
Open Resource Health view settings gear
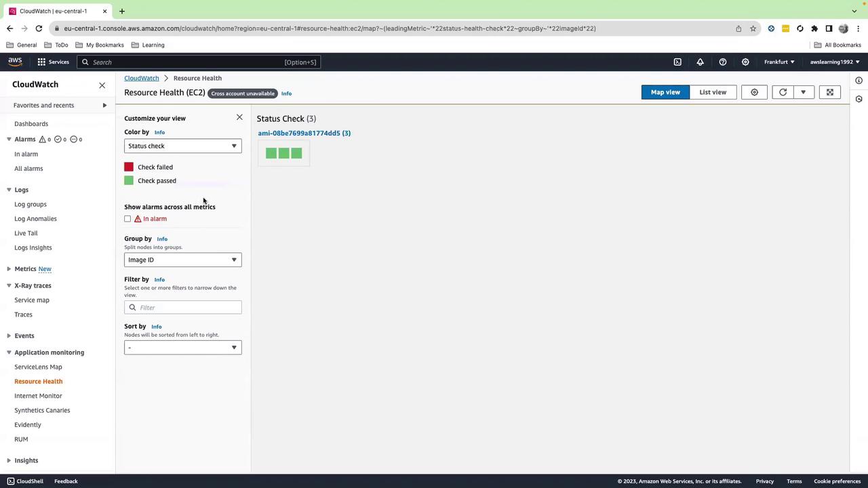click(x=754, y=92)
